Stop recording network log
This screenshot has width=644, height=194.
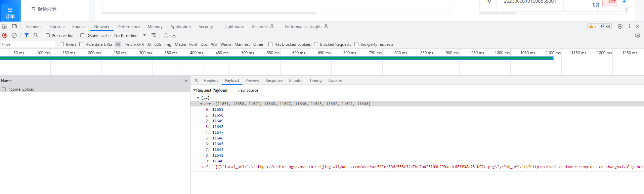tap(5, 35)
